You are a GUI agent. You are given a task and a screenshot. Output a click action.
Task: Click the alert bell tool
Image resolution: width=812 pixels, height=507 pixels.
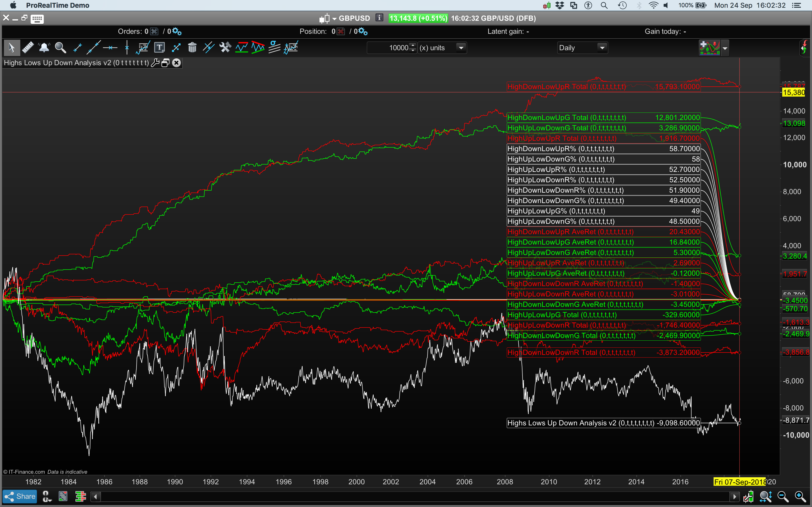(x=44, y=48)
